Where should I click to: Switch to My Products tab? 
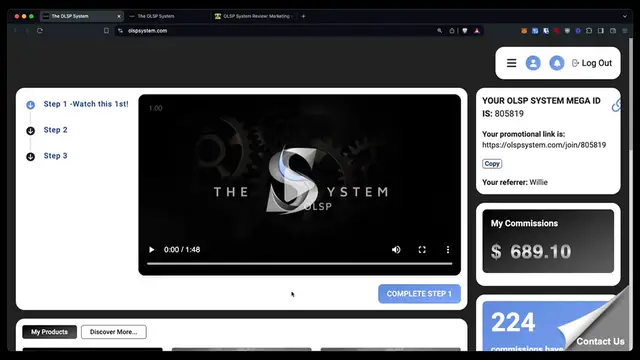(49, 332)
